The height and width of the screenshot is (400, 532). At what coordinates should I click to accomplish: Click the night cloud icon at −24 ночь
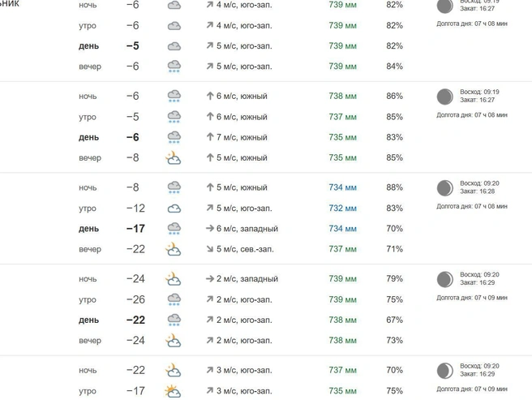[173, 278]
